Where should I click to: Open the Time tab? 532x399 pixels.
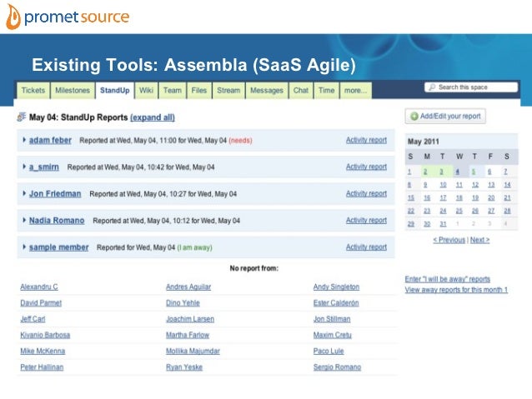[x=326, y=91]
